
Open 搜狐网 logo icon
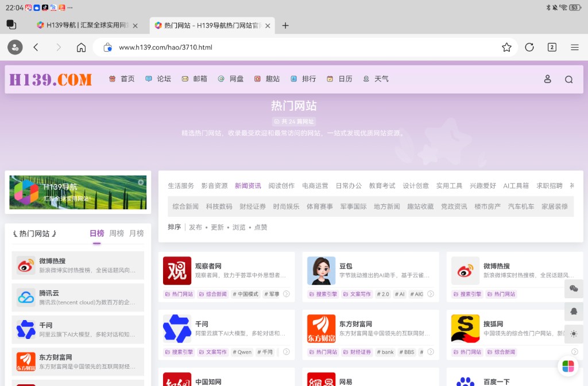(465, 329)
